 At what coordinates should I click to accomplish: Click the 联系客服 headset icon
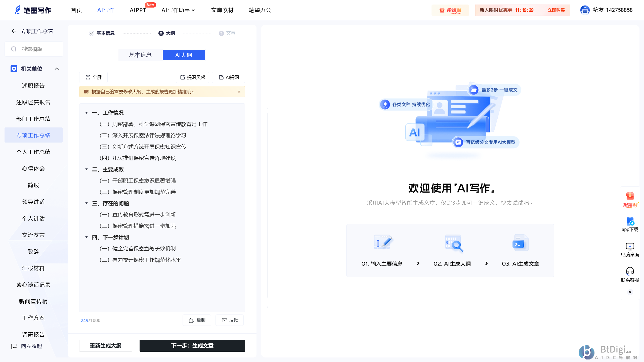[x=630, y=271]
